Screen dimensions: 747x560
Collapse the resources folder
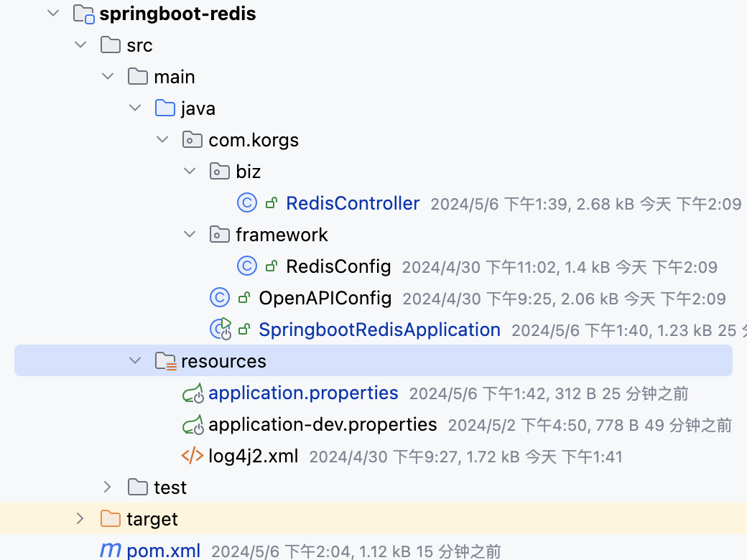(134, 360)
